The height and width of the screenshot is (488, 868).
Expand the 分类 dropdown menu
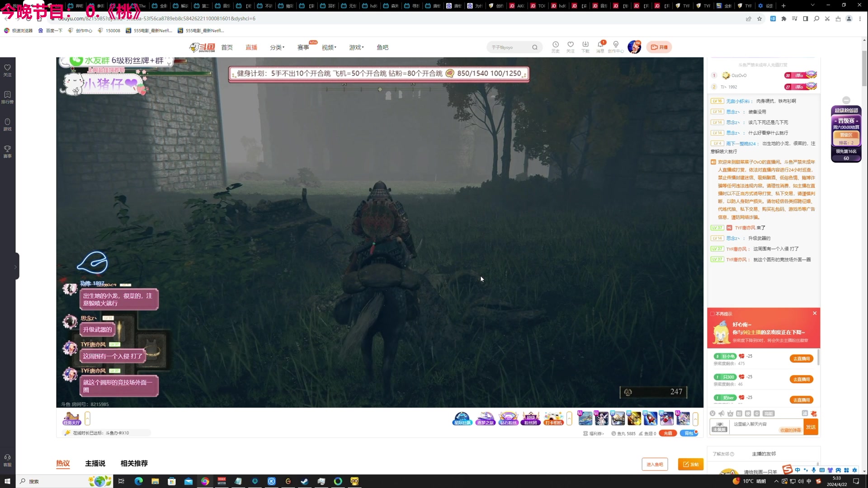pyautogui.click(x=277, y=47)
